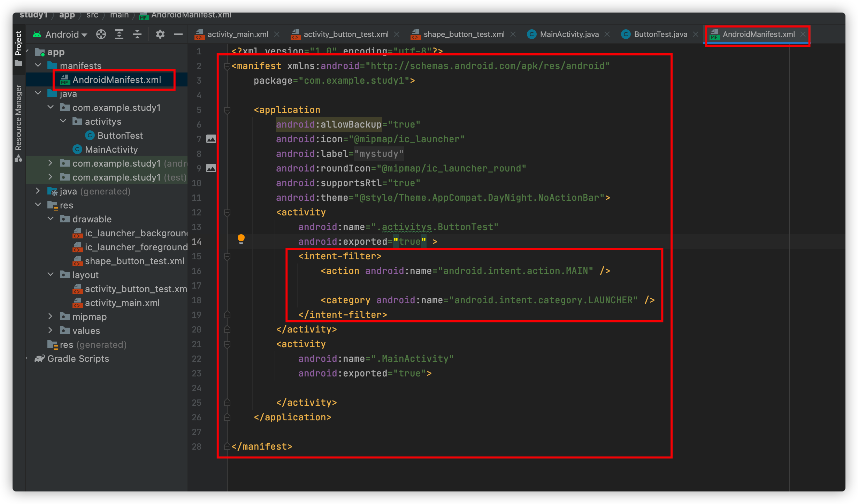The image size is (858, 504).
Task: Click the "mystudy" label value
Action: point(379,154)
